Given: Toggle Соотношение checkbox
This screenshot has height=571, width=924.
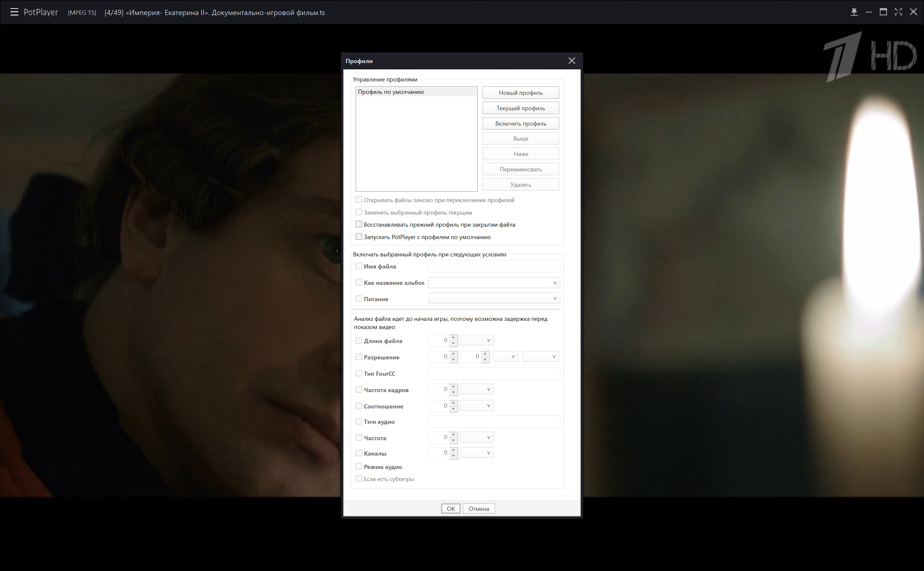Looking at the screenshot, I should tap(359, 406).
